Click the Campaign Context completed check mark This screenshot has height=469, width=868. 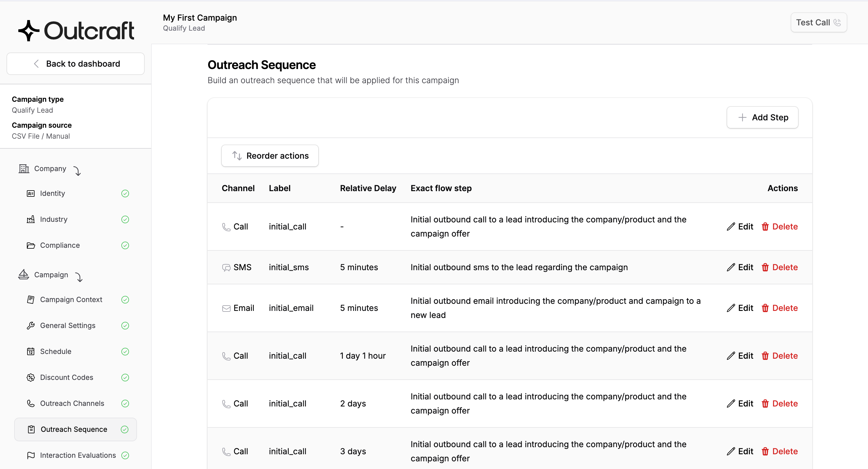(x=125, y=299)
